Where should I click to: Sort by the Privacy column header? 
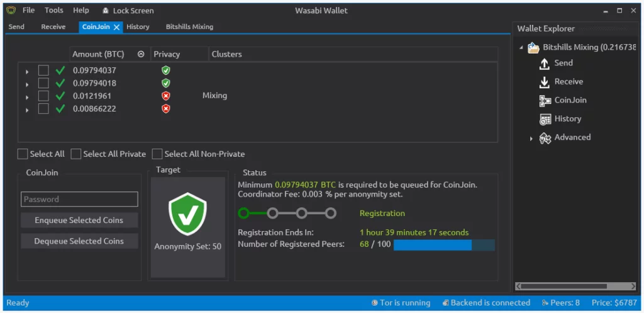pos(179,54)
